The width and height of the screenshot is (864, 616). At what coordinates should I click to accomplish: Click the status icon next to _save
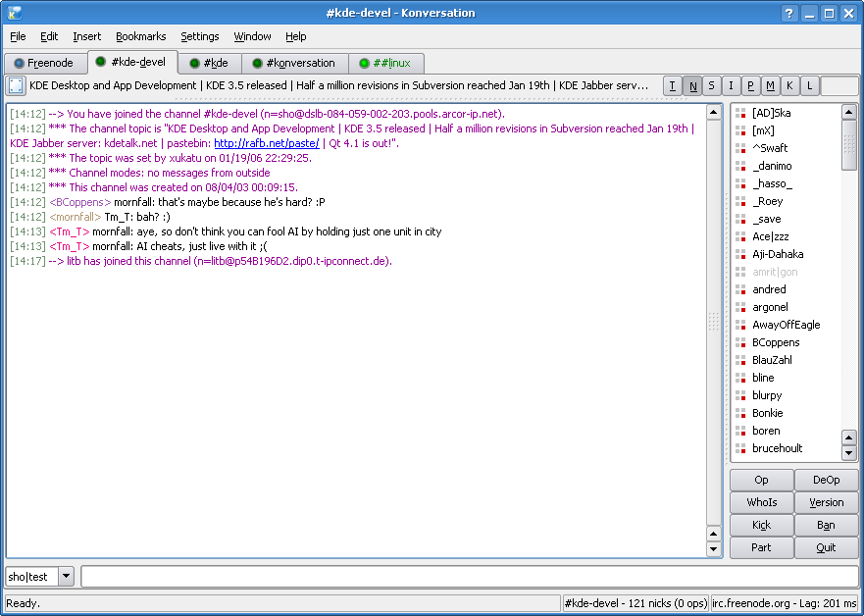pos(740,219)
